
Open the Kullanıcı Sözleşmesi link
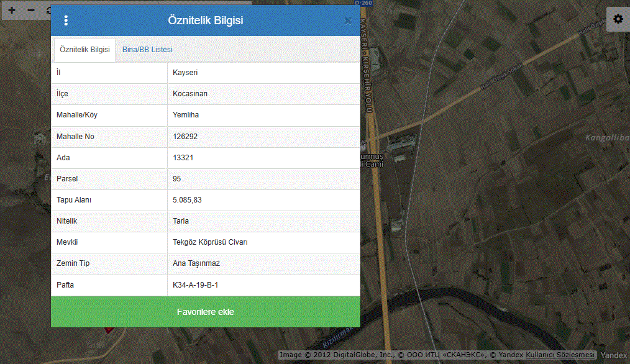pyautogui.click(x=560, y=355)
